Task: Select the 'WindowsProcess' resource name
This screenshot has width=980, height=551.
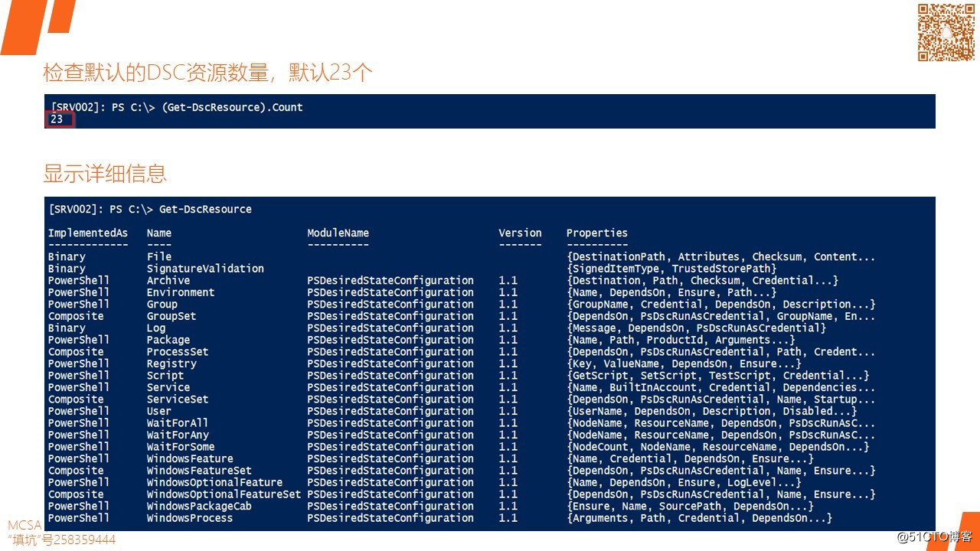Action: pos(190,518)
